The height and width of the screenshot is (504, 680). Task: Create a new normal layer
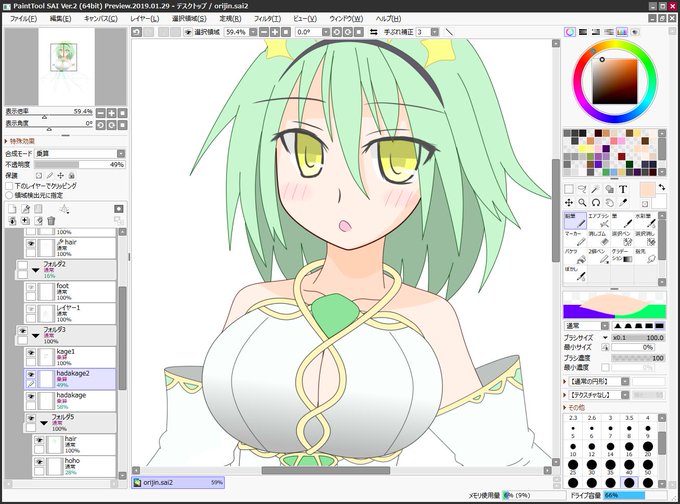[12, 209]
